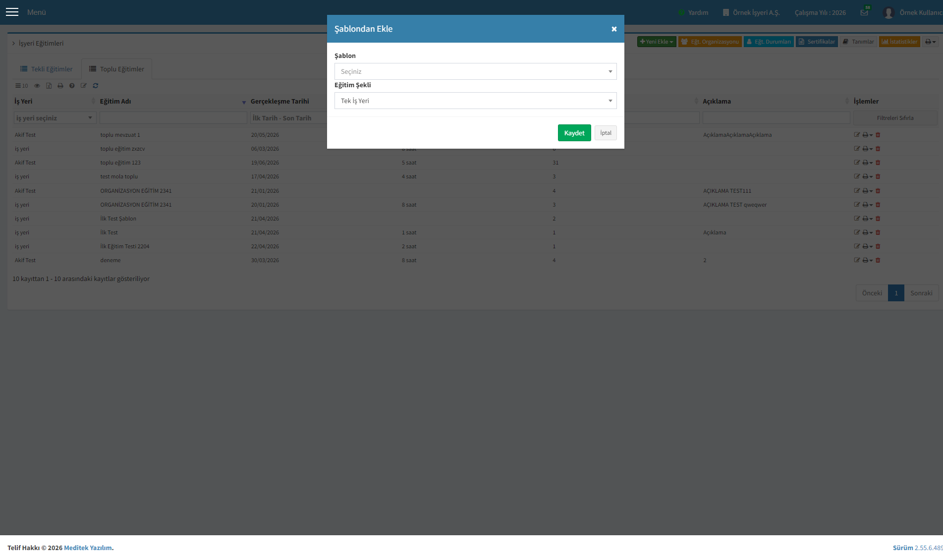Click the green Kaydet button

[574, 133]
